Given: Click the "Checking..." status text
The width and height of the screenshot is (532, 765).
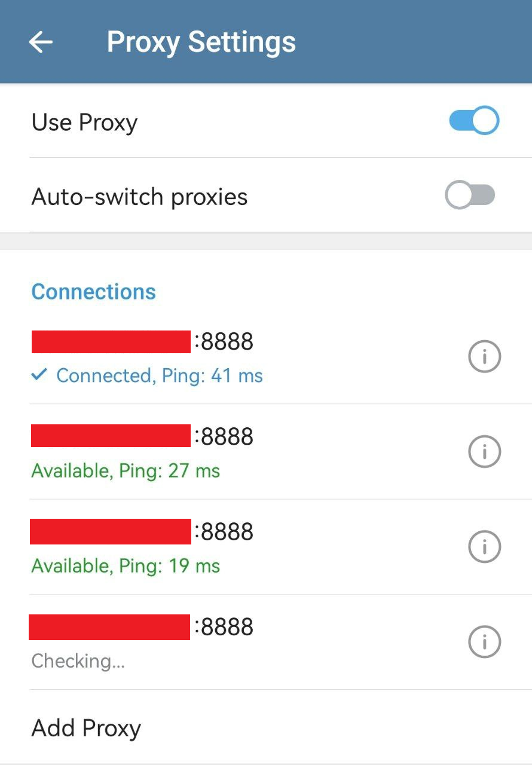Looking at the screenshot, I should 78,661.
